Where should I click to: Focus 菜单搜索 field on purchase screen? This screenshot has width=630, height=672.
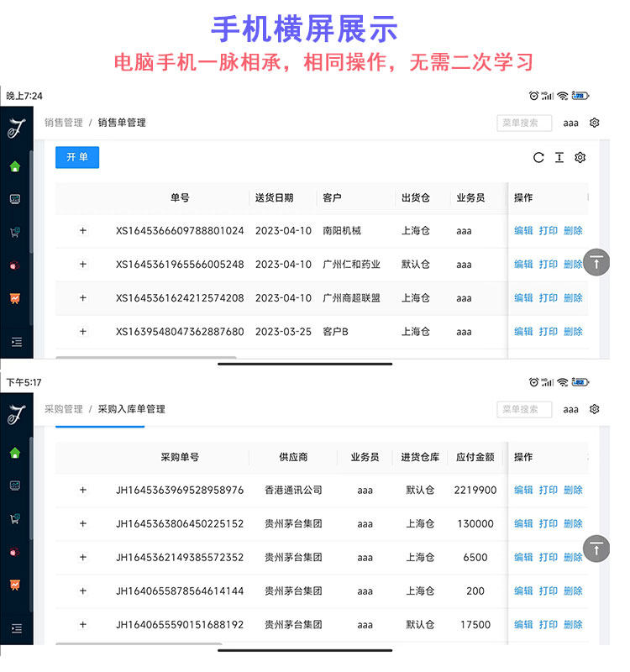524,409
